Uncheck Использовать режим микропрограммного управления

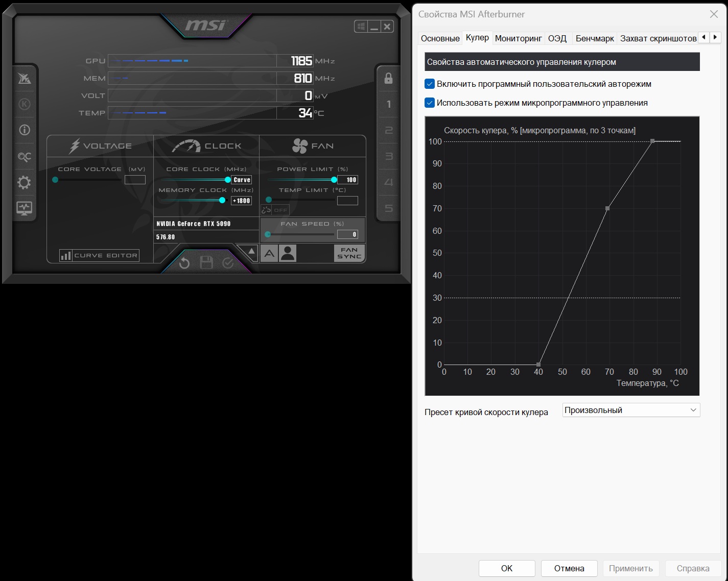[430, 103]
